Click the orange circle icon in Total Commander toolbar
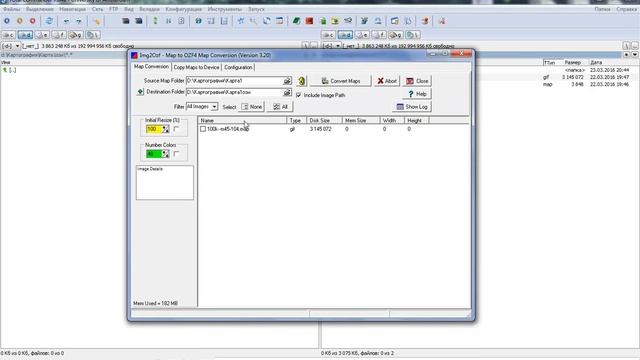Screen dimensions: 640x360 click(20, 21)
